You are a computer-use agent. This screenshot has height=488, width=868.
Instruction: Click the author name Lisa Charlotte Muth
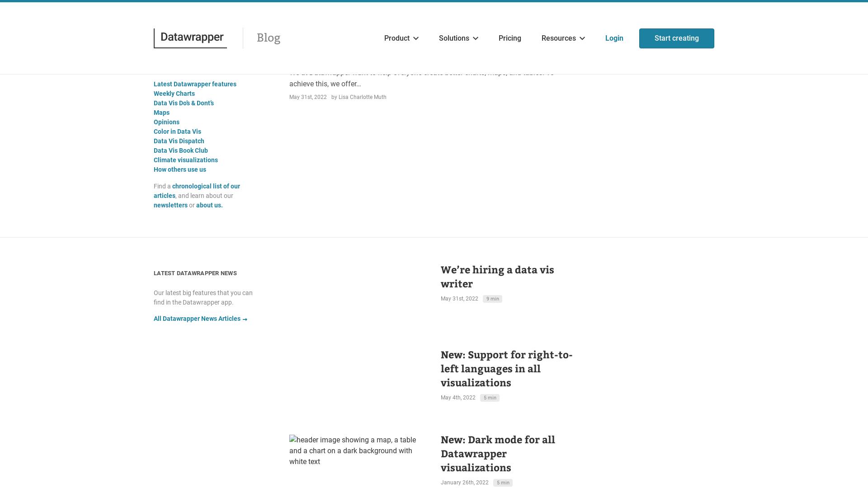click(362, 97)
